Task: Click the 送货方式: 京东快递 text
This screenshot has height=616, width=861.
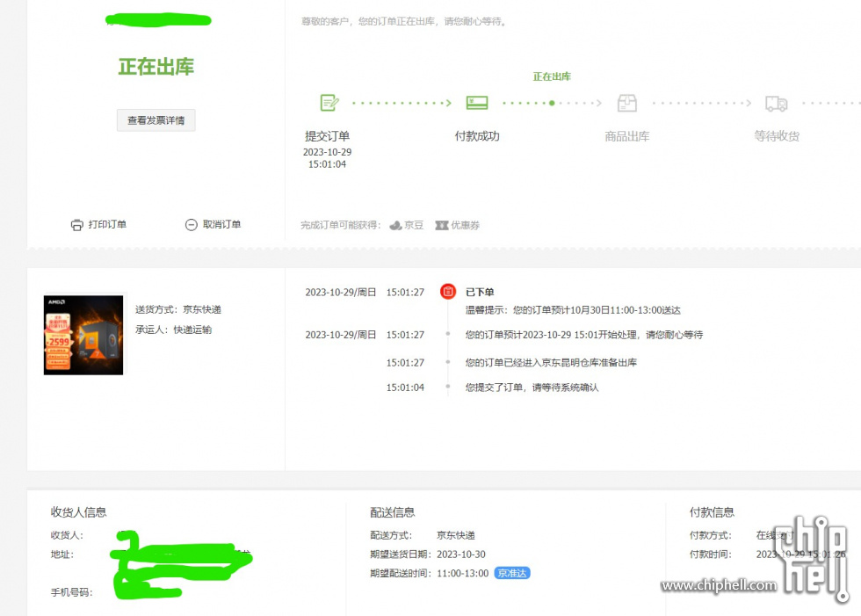Action: point(178,309)
